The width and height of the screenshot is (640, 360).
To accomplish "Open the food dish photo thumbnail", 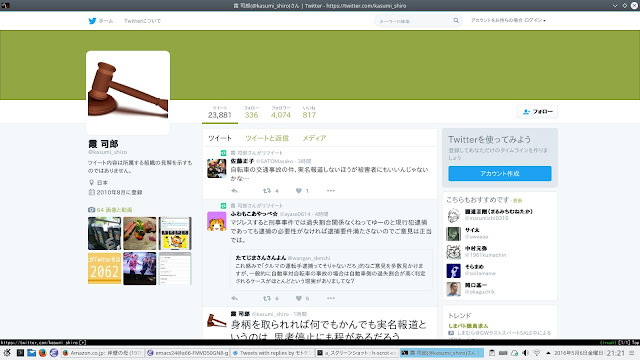I will coord(140,233).
